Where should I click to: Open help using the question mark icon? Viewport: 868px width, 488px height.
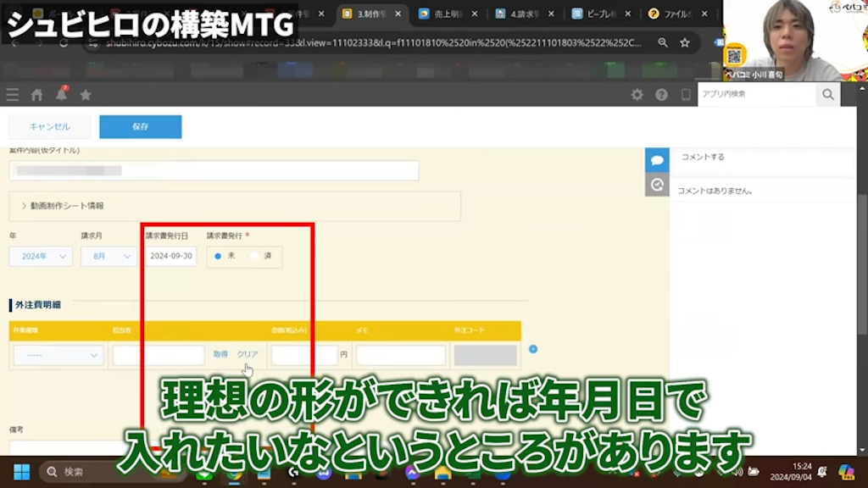pos(661,96)
